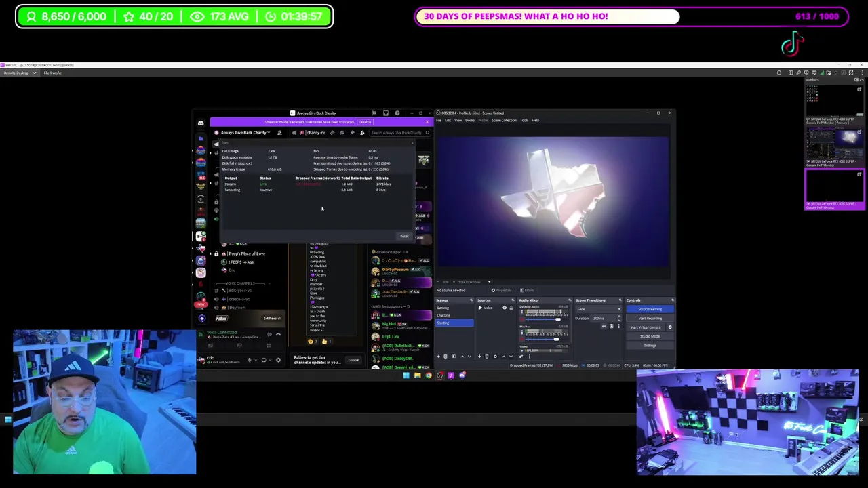Open OBS Settings from Controls dock
868x488 pixels.
650,346
